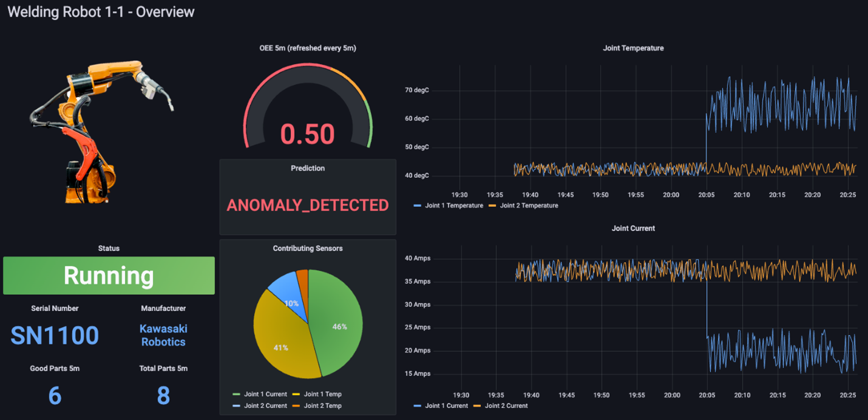Open the Joint Temperature panel title menu
Viewport: 868px width, 420px height.
click(x=633, y=48)
